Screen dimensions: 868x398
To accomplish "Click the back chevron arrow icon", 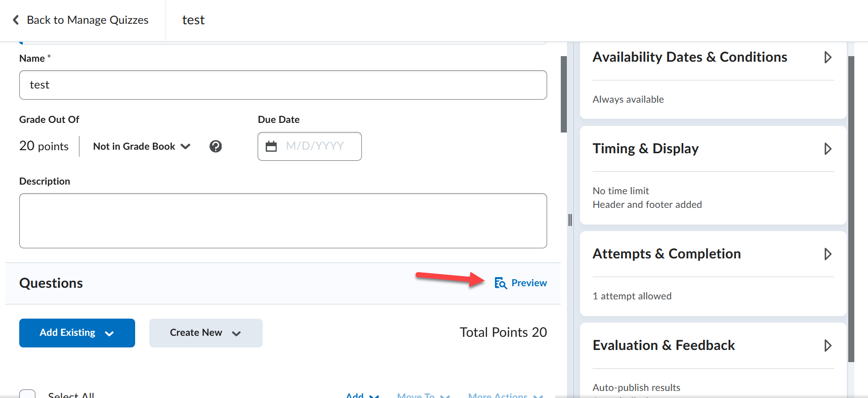I will tap(16, 20).
